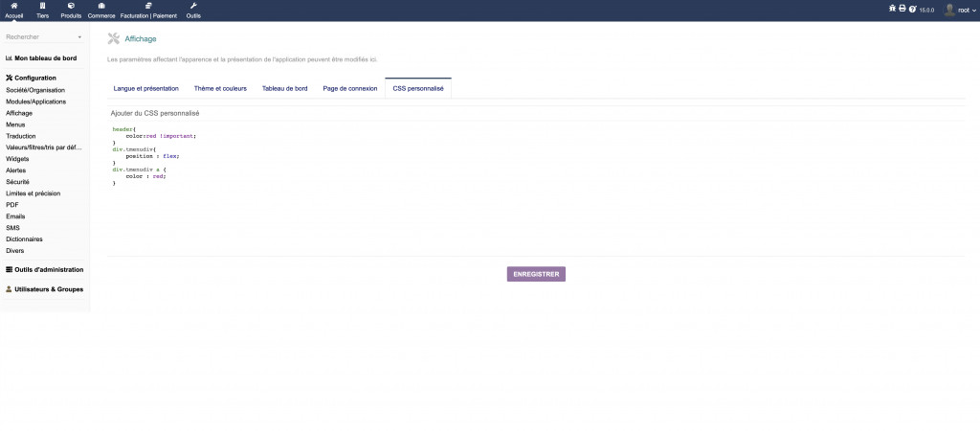Open Utilisateurs & Groupes section
980x431 pixels.
pos(49,289)
